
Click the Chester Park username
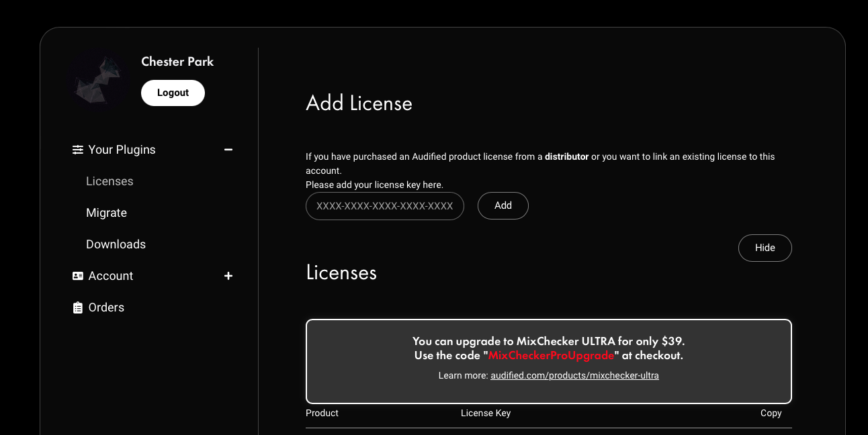click(x=177, y=62)
